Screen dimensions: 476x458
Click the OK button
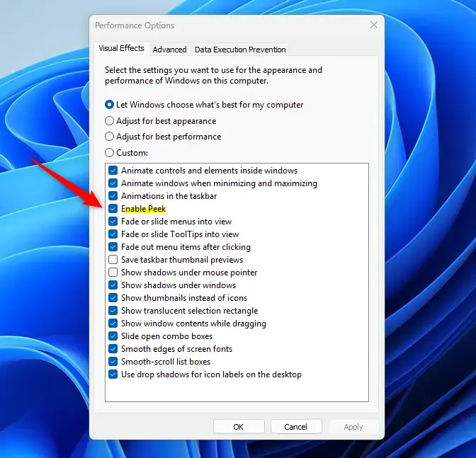coord(239,427)
